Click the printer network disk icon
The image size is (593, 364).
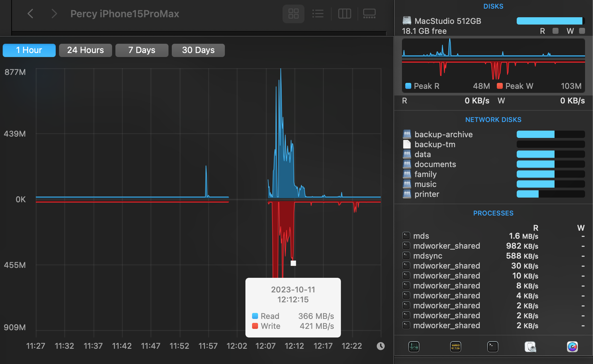pyautogui.click(x=407, y=194)
